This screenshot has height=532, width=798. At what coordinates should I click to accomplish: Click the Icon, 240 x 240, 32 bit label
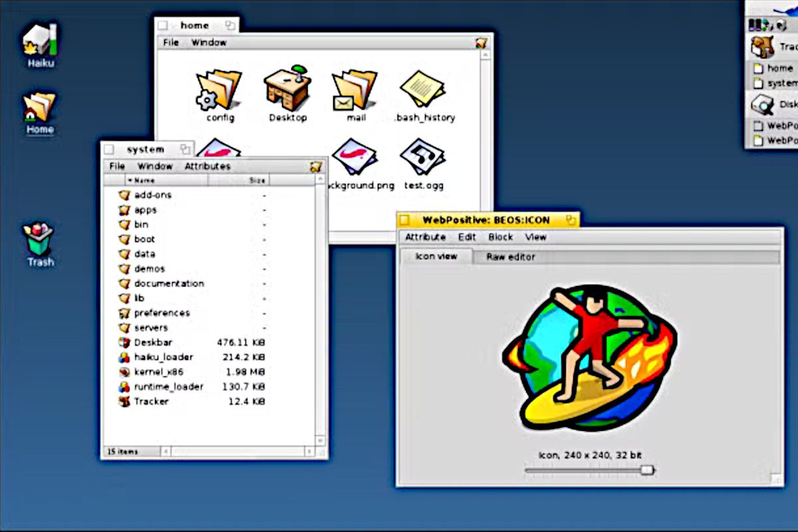tap(590, 456)
